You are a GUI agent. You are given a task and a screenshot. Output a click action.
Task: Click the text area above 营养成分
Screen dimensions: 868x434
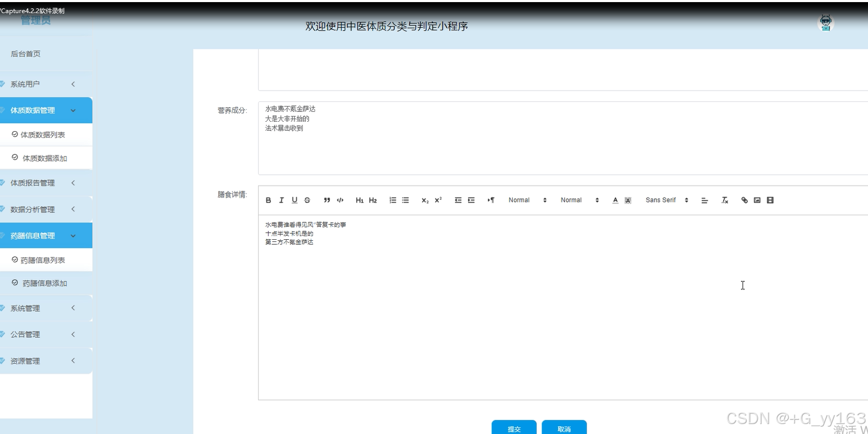tap(563, 70)
